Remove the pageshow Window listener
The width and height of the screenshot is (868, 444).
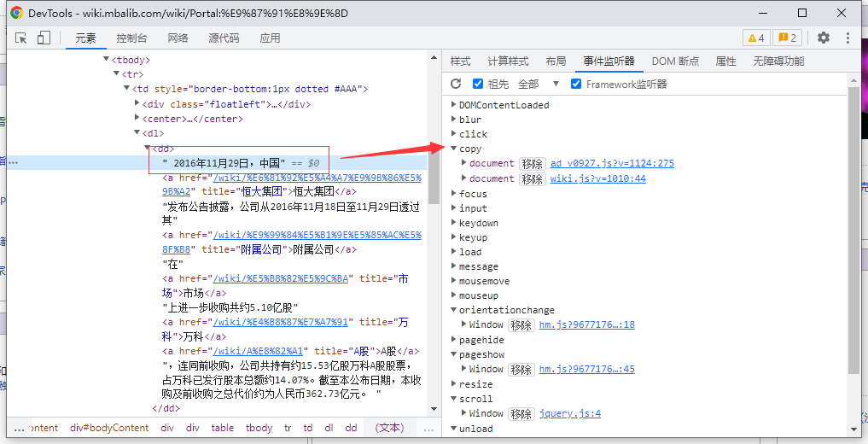point(521,369)
